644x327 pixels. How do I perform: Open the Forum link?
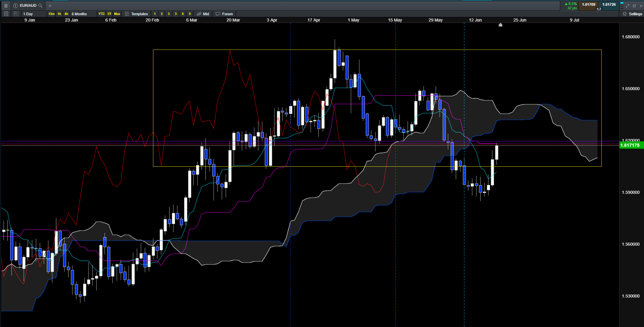[x=224, y=14]
